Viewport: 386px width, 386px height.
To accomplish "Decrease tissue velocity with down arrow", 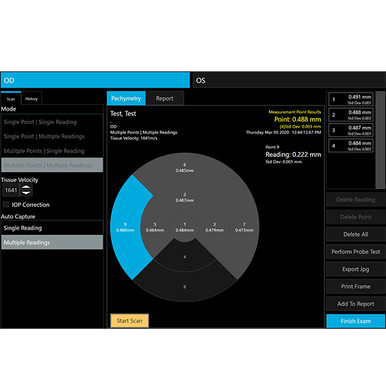I will tap(26, 193).
